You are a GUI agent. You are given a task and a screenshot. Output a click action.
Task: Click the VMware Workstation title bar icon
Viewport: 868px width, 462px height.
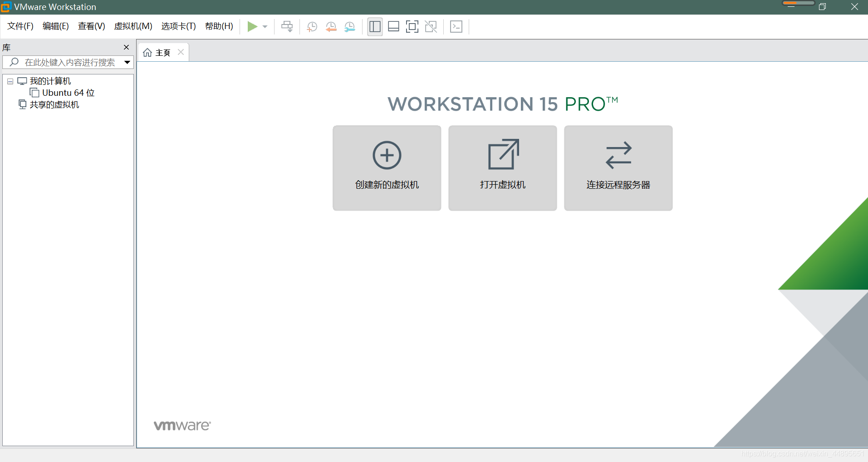point(5,7)
